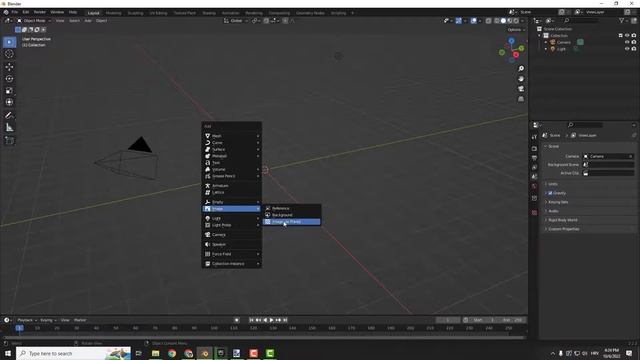
Task: Open the Global transform orientation dropdown
Action: (x=236, y=21)
